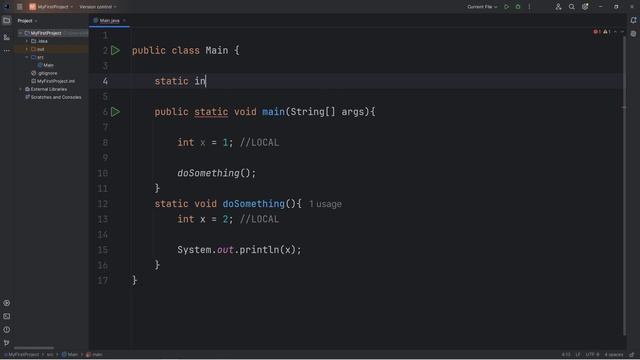Open the Current File run configuration dropdown

point(482,7)
